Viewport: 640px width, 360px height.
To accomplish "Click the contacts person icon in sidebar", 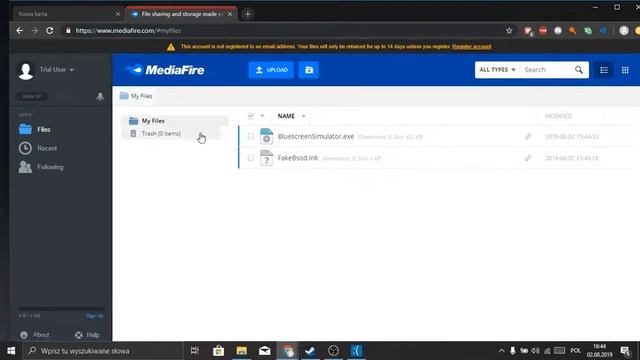I will click(100, 96).
